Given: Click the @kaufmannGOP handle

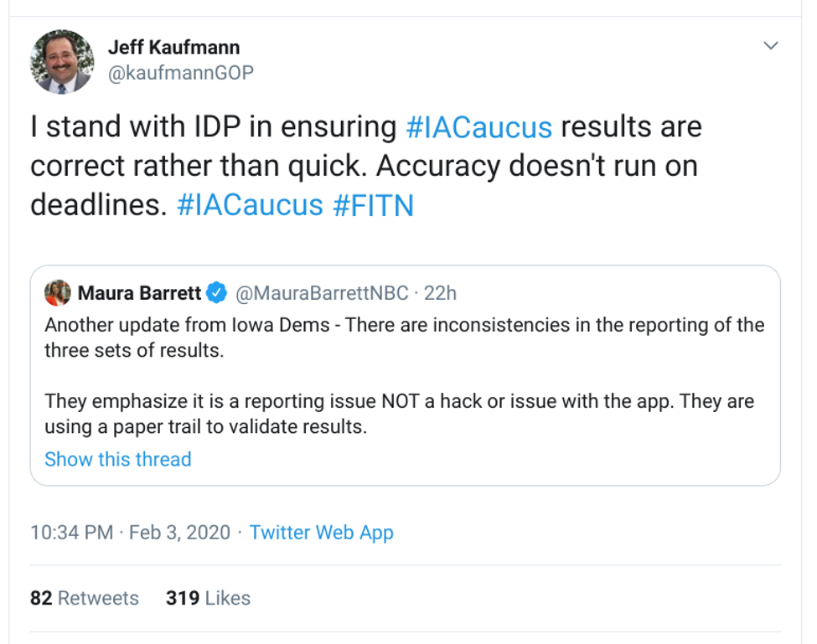Looking at the screenshot, I should pyautogui.click(x=181, y=72).
